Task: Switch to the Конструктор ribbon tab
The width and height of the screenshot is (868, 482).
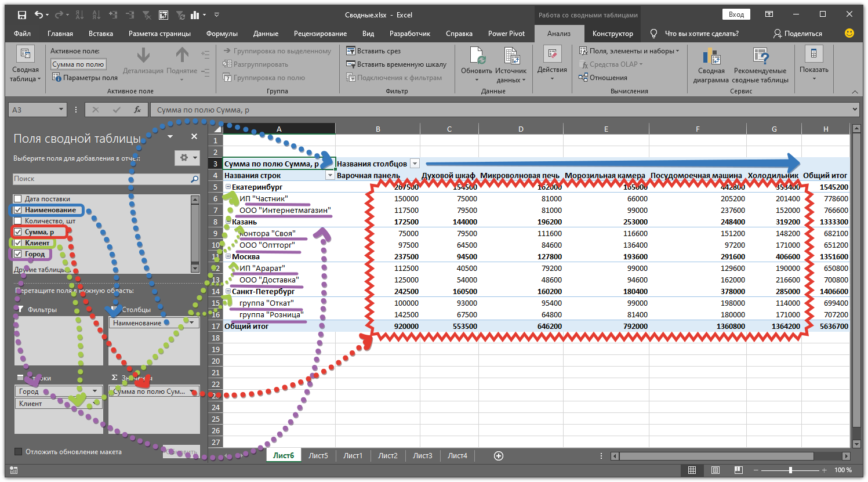Action: point(612,34)
